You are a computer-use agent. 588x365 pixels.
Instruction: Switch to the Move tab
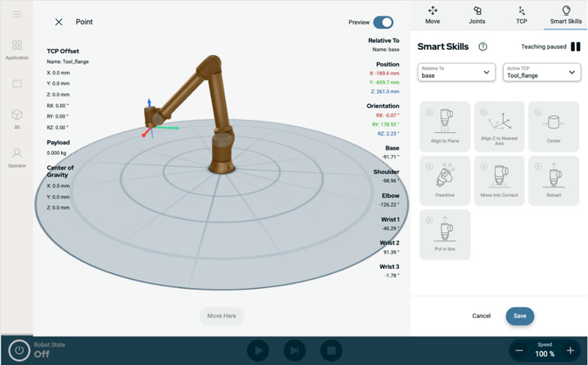432,14
